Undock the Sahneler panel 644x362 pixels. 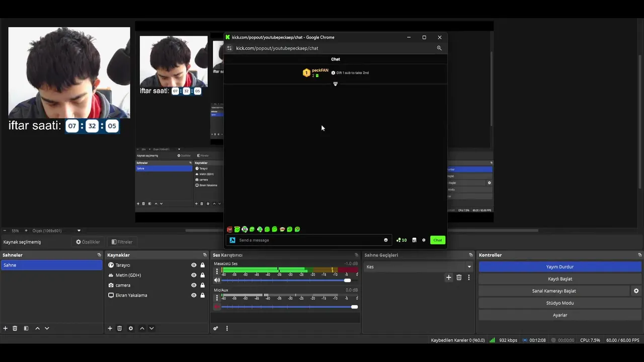(x=99, y=255)
